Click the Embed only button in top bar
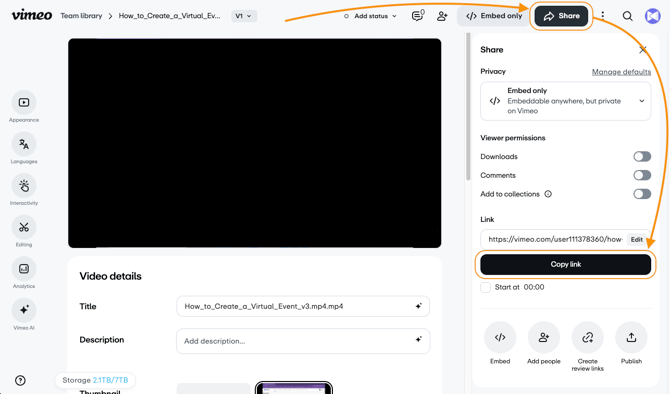 (x=494, y=16)
